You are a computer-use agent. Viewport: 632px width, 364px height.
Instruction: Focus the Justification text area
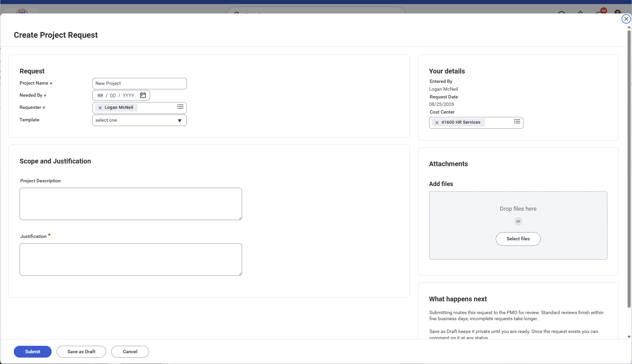[131, 260]
